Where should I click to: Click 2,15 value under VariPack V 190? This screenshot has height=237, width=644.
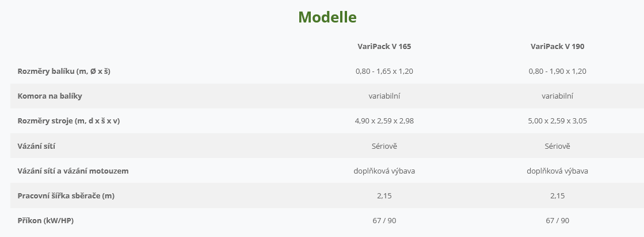tap(557, 196)
